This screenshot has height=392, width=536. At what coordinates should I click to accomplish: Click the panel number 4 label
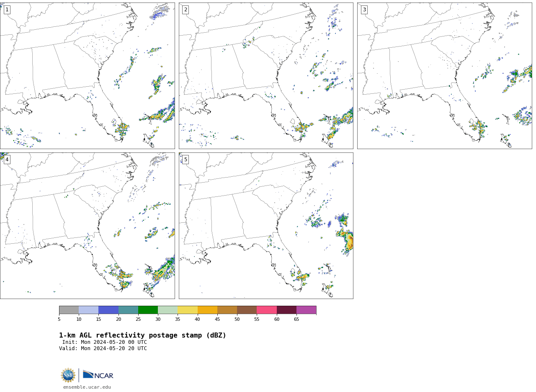pyautogui.click(x=7, y=160)
